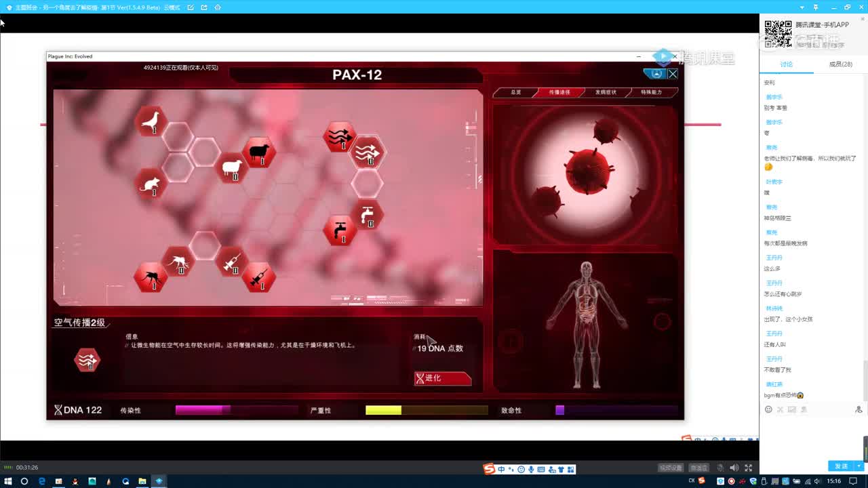Select the Rodent 1 transmission hexagon
The height and width of the screenshot is (488, 868).
(x=151, y=184)
